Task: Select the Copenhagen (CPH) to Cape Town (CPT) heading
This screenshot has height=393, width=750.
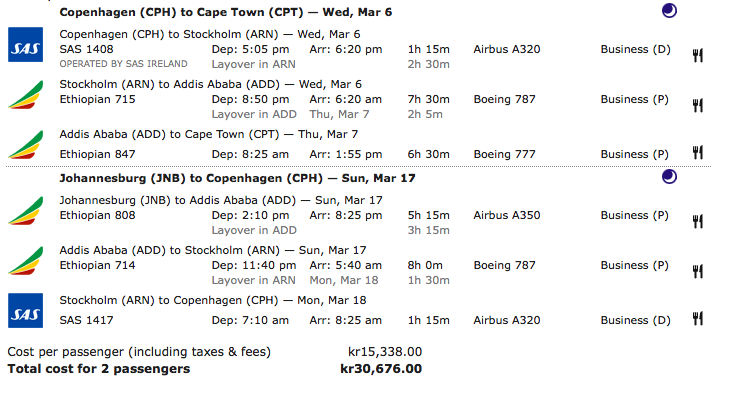Action: point(225,12)
